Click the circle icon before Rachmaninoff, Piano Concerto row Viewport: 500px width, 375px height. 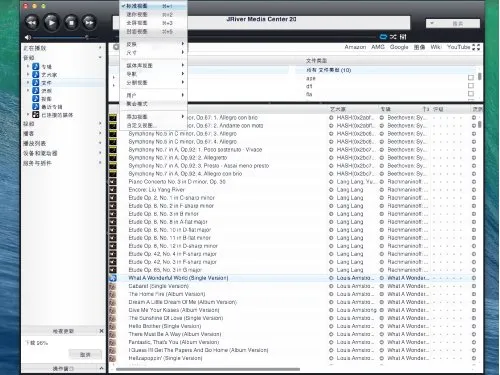pyautogui.click(x=382, y=182)
